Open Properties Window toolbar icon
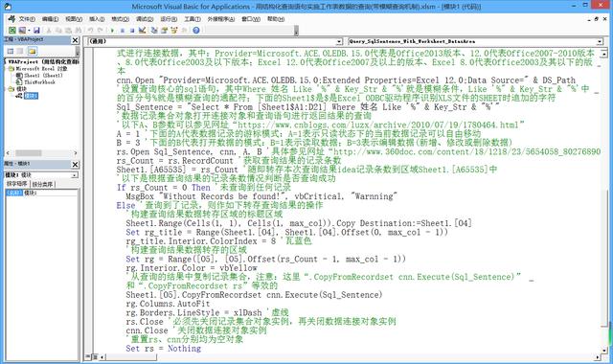613x364 pixels. click(x=164, y=30)
